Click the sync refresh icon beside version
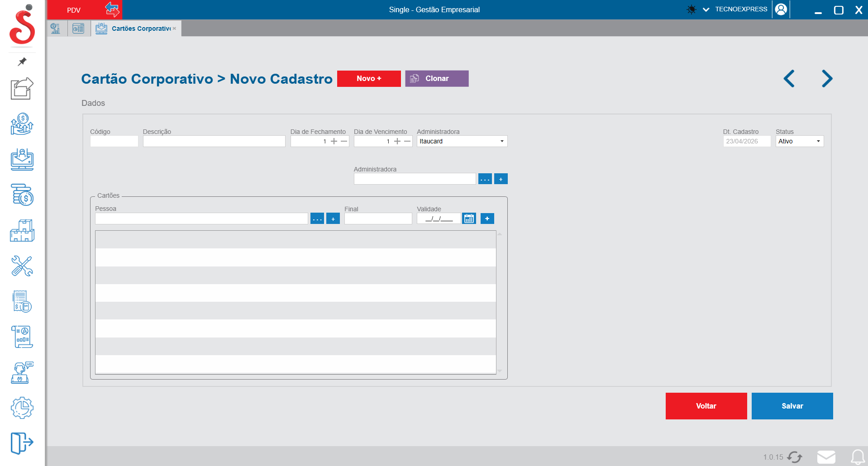 pyautogui.click(x=795, y=457)
